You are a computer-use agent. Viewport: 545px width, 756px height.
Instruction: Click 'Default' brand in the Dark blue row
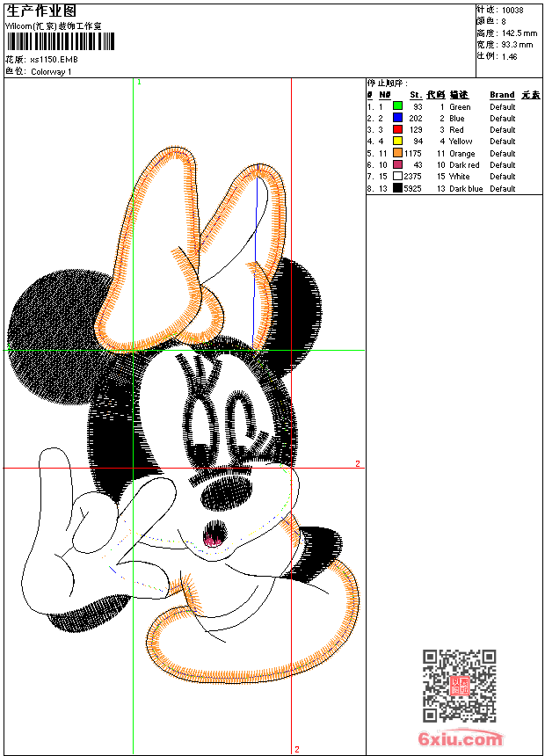(503, 189)
